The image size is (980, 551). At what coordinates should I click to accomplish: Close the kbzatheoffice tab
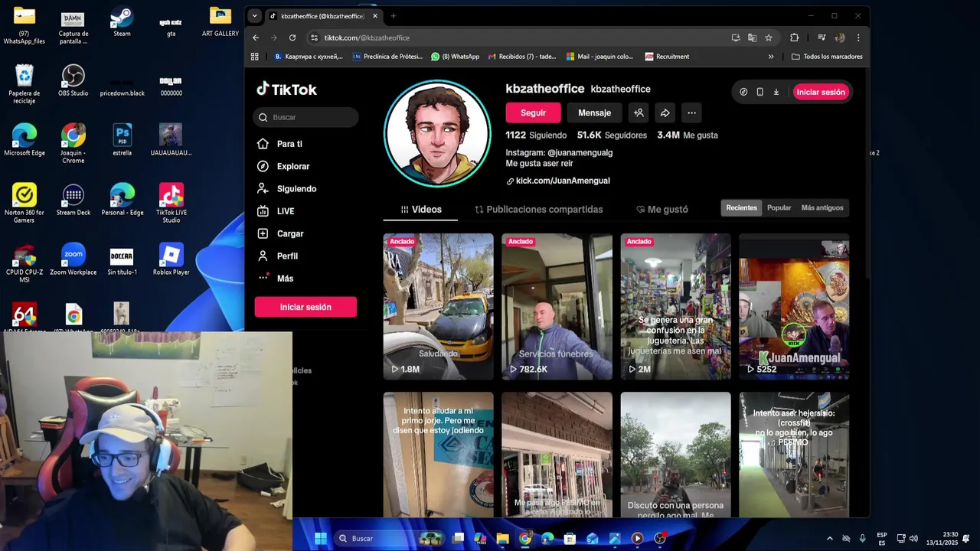(x=374, y=16)
